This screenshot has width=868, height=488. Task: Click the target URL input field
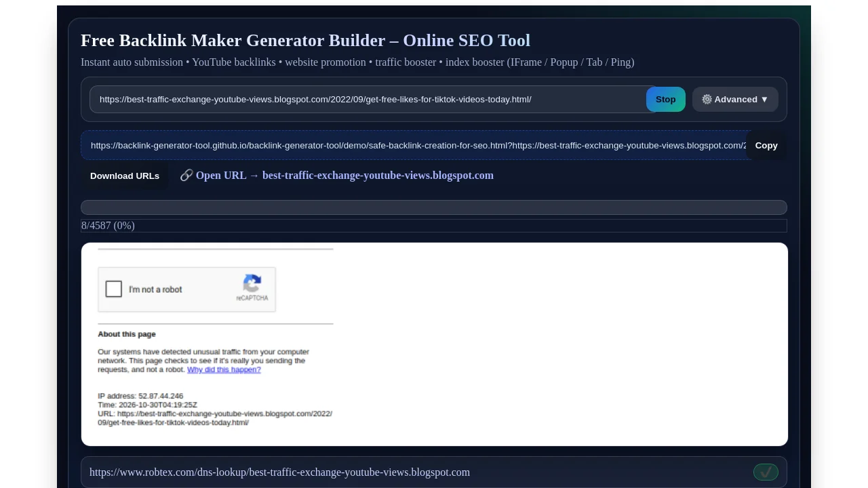pyautogui.click(x=372, y=99)
